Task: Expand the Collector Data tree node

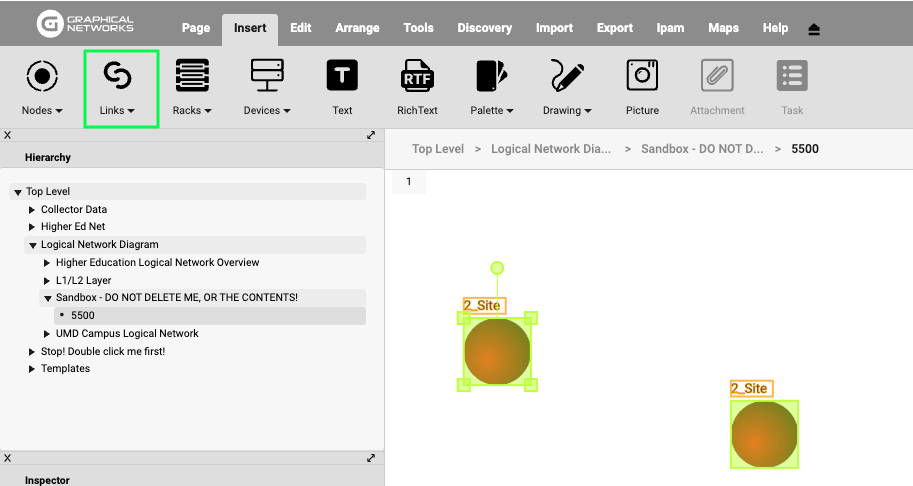Action: point(33,210)
